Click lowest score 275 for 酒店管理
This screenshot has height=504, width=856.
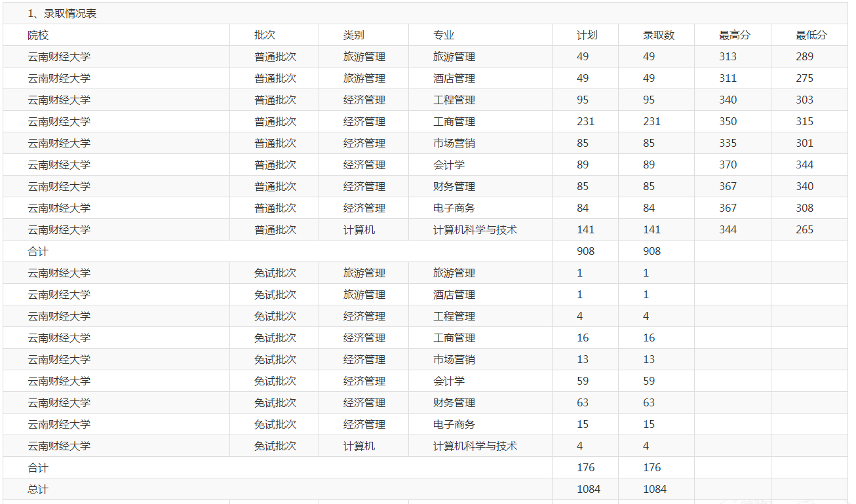click(x=804, y=78)
